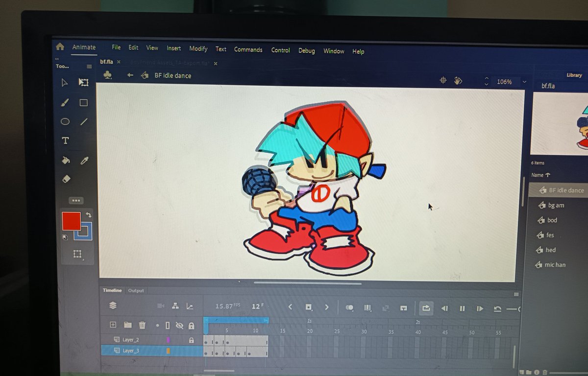Image resolution: width=588 pixels, height=376 pixels.
Task: Toggle the Loop playback button
Action: click(x=426, y=308)
